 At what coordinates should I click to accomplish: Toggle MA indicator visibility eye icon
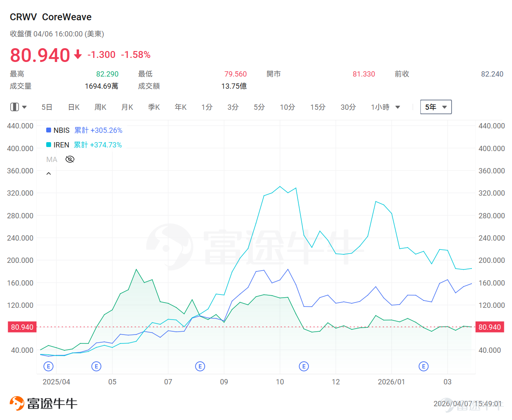(70, 159)
